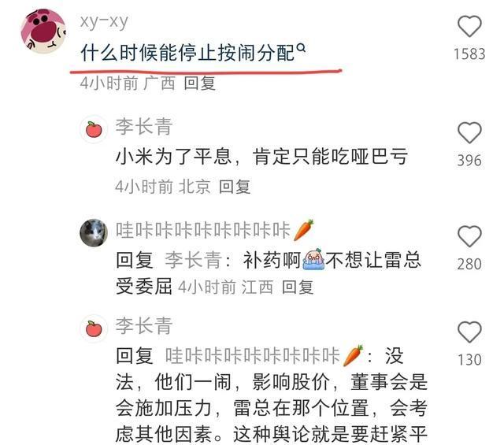
Task: Tap 回复 next to 江西
Action: [x=298, y=287]
